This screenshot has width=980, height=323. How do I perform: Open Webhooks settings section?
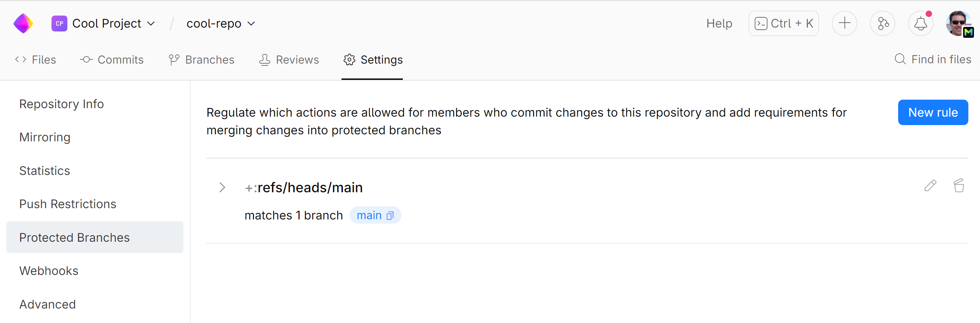pos(49,271)
